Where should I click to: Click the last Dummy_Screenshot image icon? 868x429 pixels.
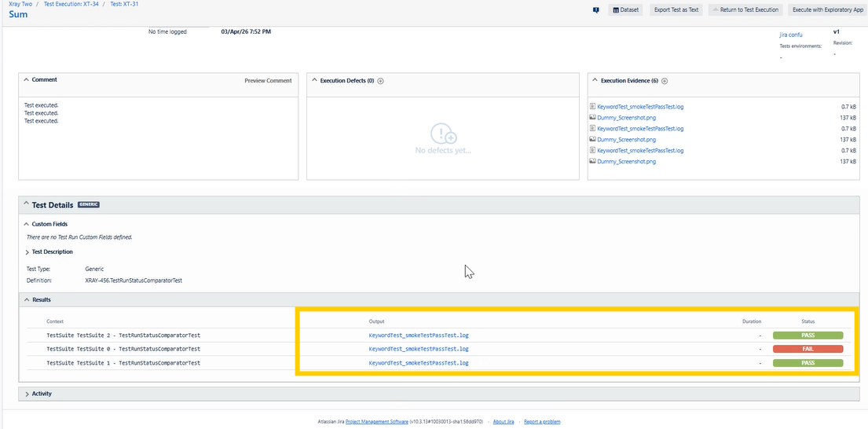click(x=592, y=162)
